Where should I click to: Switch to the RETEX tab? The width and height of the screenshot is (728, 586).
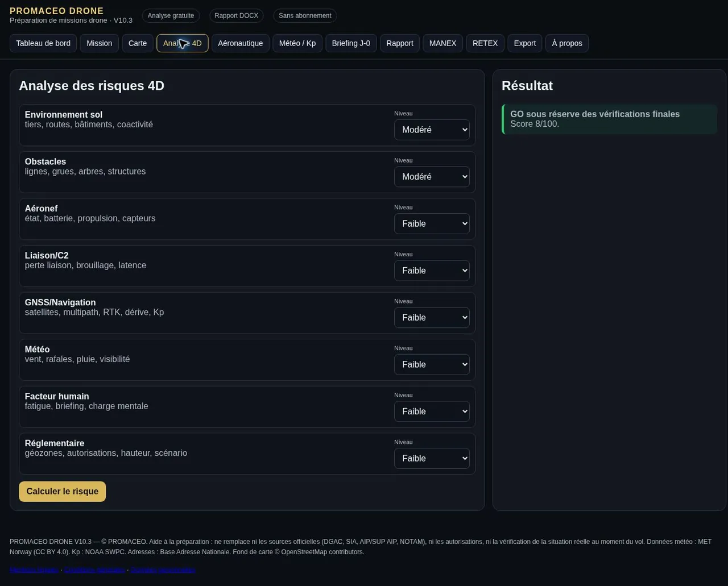(485, 43)
